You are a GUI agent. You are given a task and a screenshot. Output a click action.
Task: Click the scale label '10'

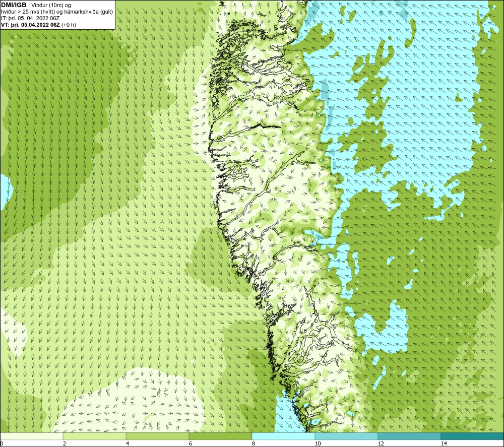pos(318,444)
